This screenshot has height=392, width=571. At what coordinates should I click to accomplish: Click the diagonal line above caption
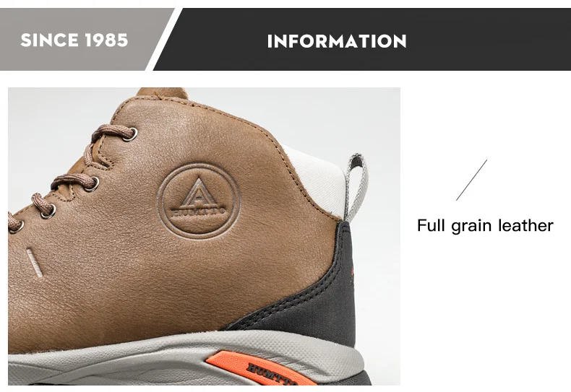(x=471, y=180)
